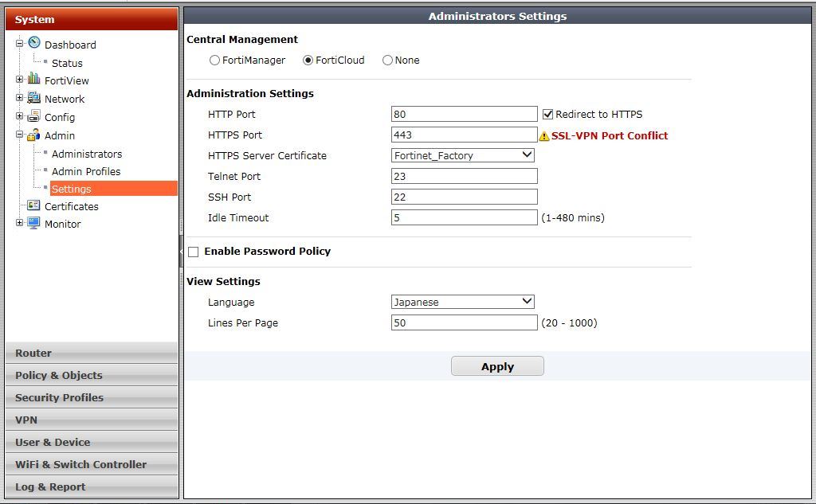This screenshot has width=816, height=504.
Task: Open HTTPS Server Certificate dropdown
Action: (x=463, y=155)
